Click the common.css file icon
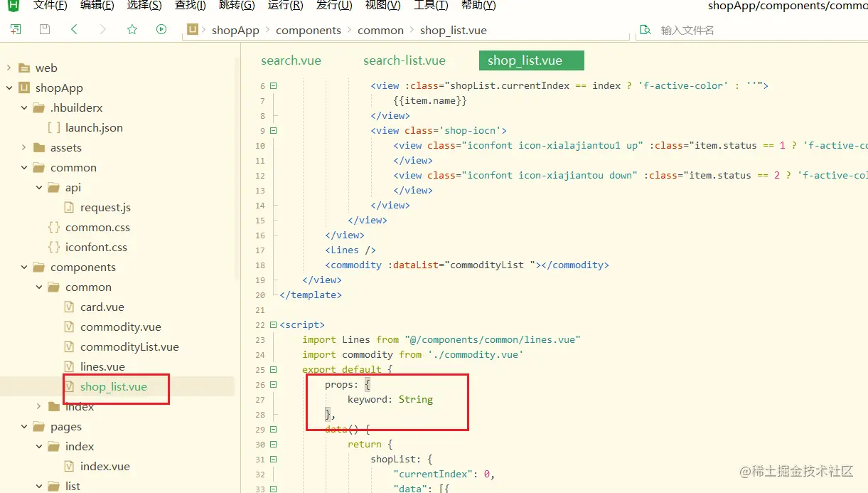The height and width of the screenshot is (493, 868). pyautogui.click(x=53, y=227)
